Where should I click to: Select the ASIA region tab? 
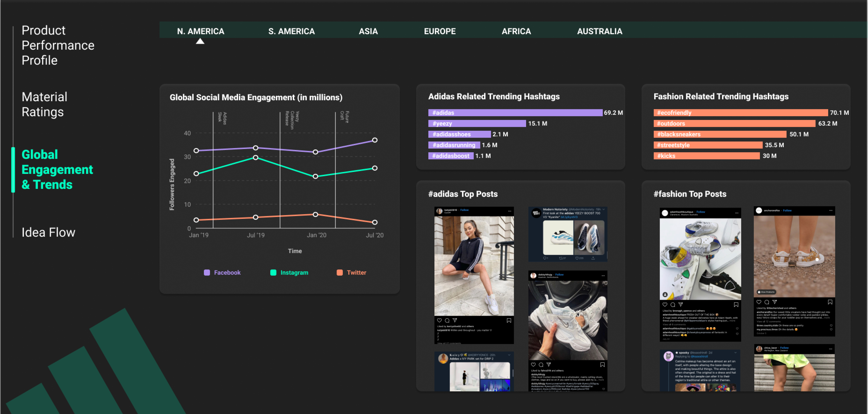(x=368, y=31)
